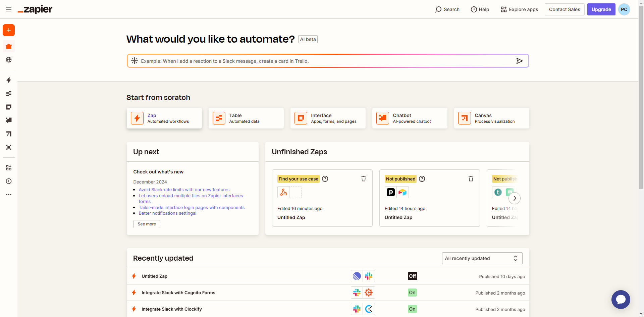Open Tables from the sidebar
Screen dimensions: 644x317
pos(8,94)
